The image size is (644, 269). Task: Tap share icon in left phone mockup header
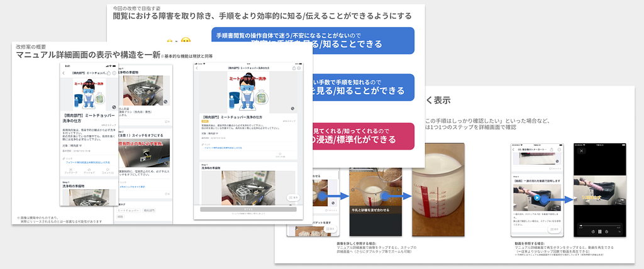coord(108,73)
